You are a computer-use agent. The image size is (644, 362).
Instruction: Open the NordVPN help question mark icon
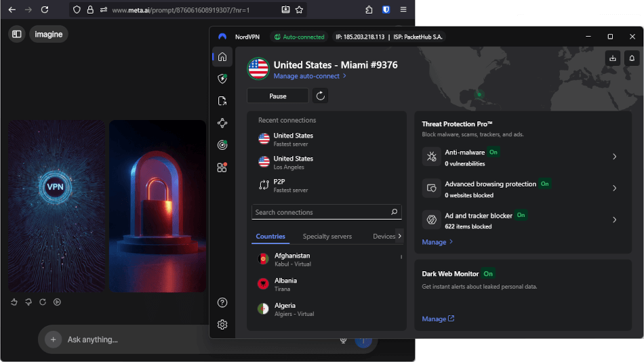point(222,303)
